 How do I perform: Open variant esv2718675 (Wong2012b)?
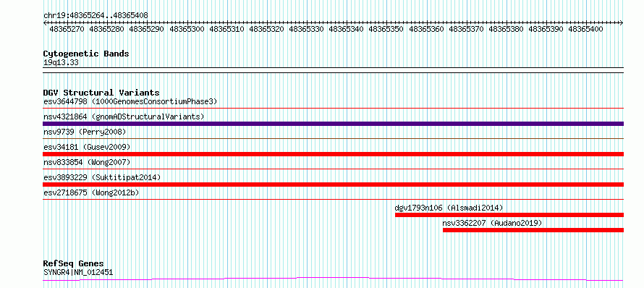tap(91, 192)
